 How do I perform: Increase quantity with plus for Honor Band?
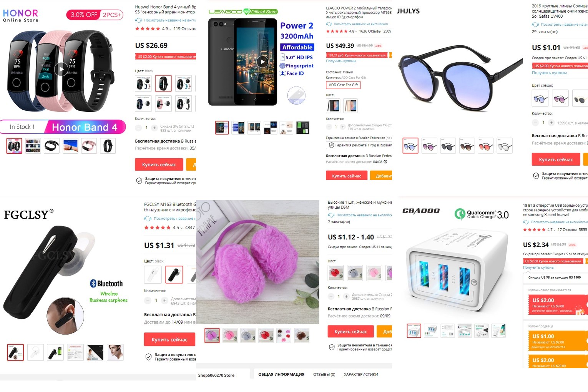pyautogui.click(x=154, y=128)
